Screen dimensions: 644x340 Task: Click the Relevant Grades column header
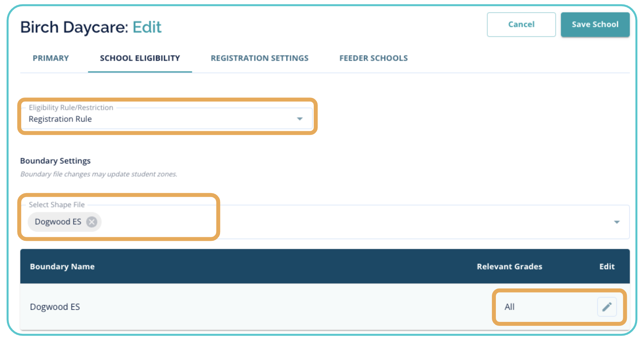[x=509, y=267]
